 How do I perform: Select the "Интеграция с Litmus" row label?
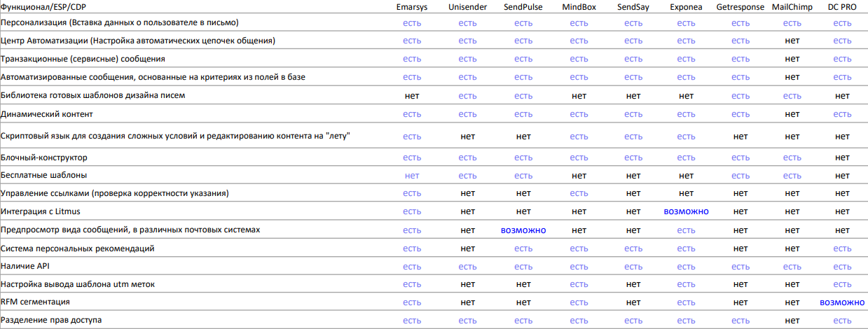tap(46, 211)
